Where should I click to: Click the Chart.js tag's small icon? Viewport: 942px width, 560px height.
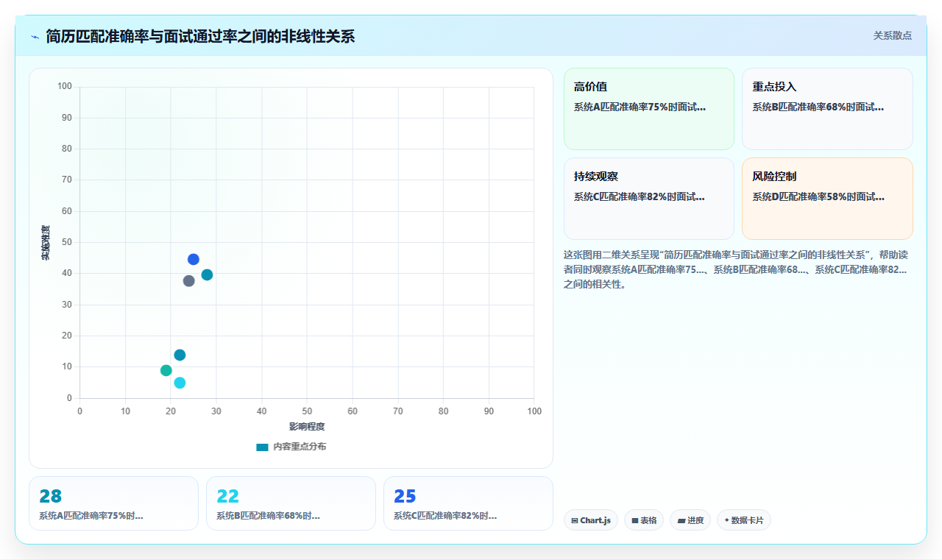[575, 520]
